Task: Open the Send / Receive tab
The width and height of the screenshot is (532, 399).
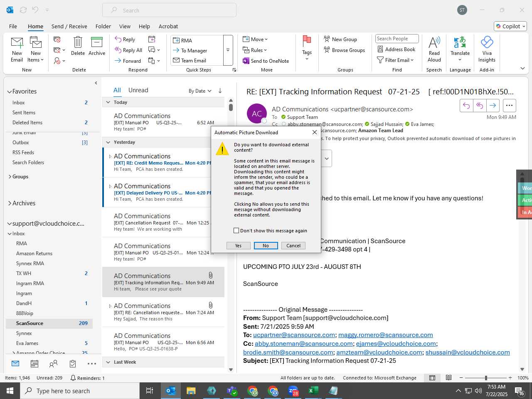Action: (69, 26)
